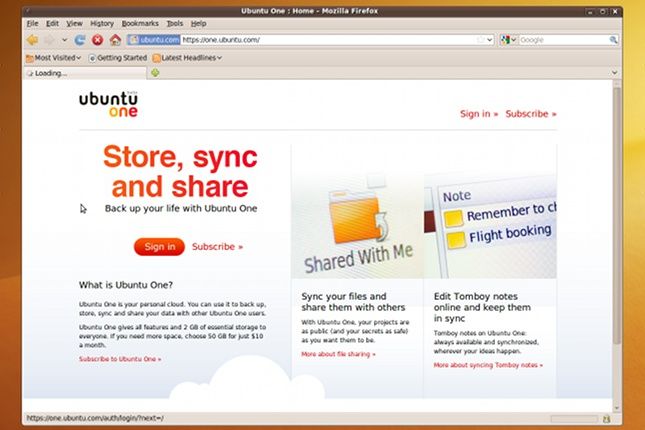645x430 pixels.
Task: Open More about syncing Tomboy notes » link
Action: pyautogui.click(x=488, y=365)
